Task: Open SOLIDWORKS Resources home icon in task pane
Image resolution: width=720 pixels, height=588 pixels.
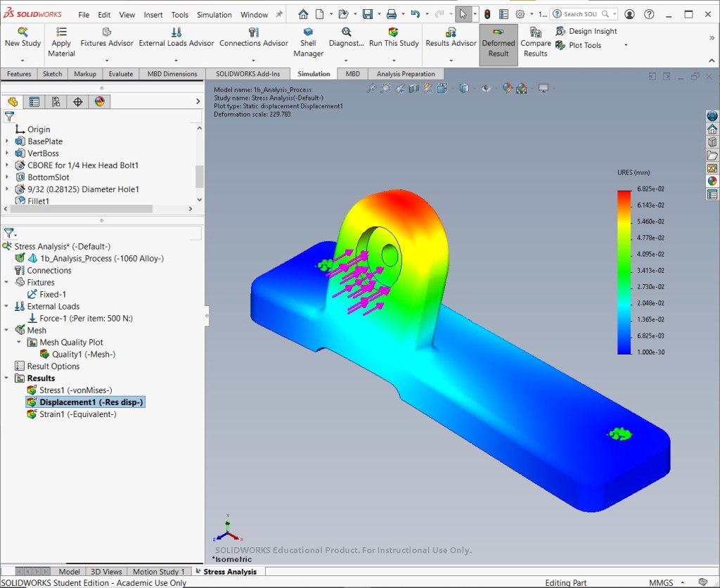Action: click(712, 129)
